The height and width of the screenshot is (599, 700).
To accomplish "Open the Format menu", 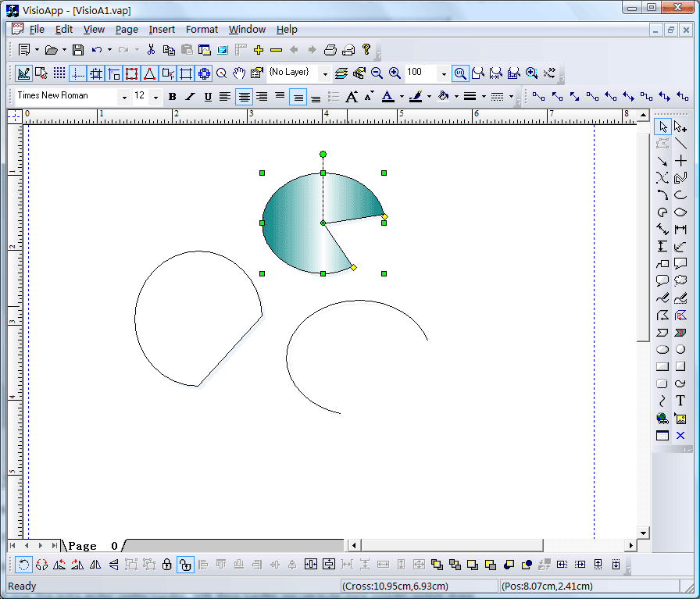I will (202, 30).
